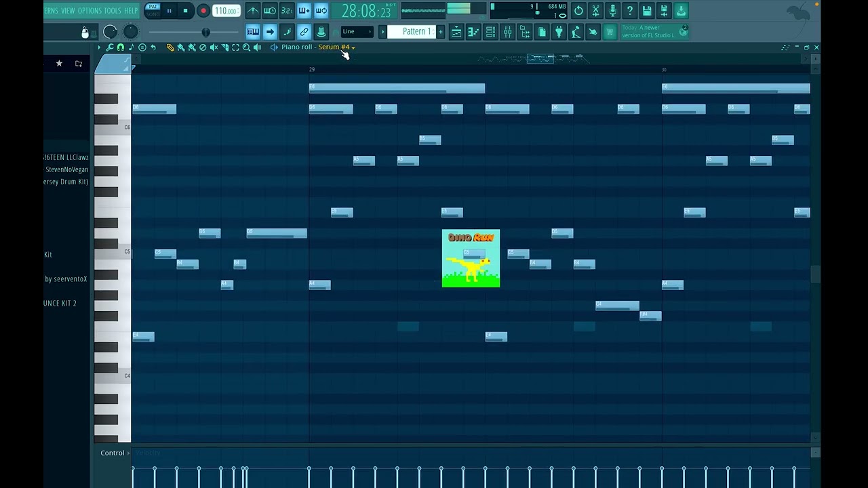Open the Line snap dropdown
Image resolution: width=868 pixels, height=488 pixels.
click(357, 32)
